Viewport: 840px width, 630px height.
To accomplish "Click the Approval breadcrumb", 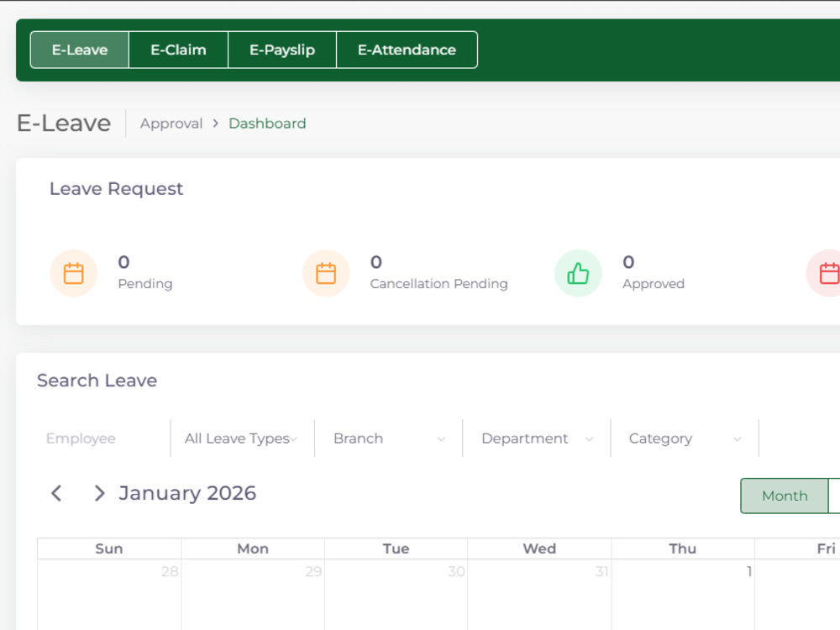I will 171,123.
